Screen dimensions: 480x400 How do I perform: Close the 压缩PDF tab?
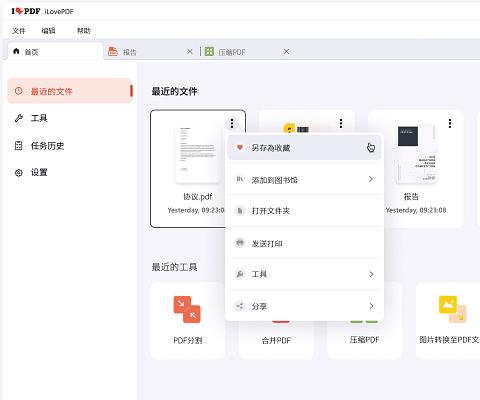point(286,52)
